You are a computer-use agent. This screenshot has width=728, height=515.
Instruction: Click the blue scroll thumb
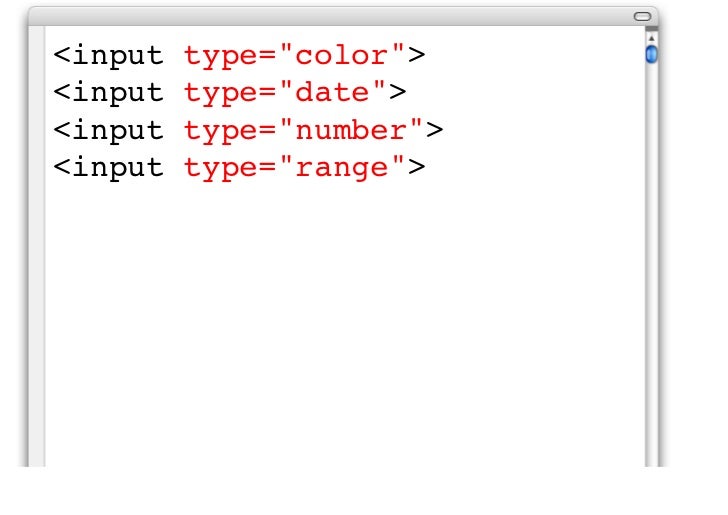pos(651,54)
